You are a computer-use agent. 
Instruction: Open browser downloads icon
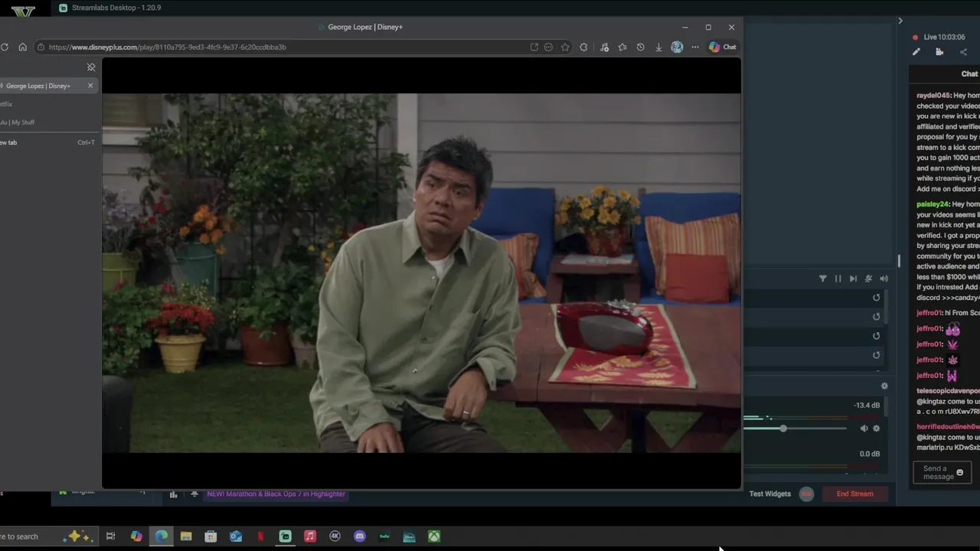(658, 47)
